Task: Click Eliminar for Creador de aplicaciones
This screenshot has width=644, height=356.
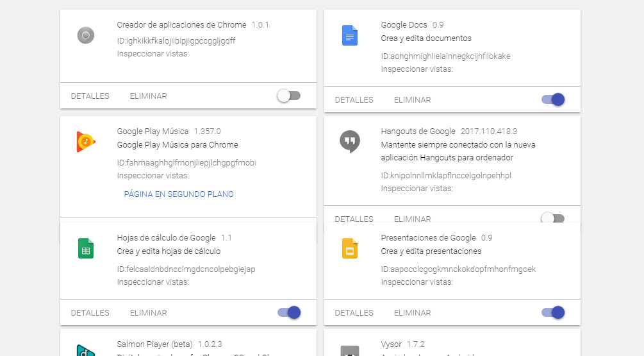Action: click(148, 96)
